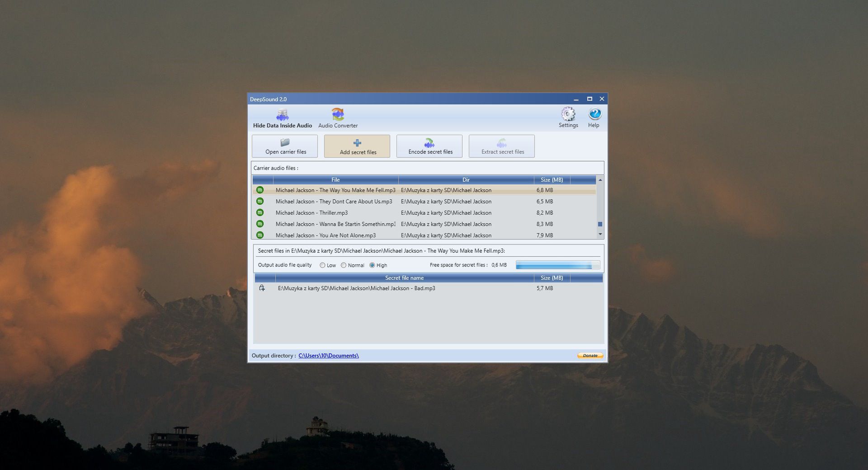Click the Open carrier files folder icon
Image resolution: width=868 pixels, height=470 pixels.
[285, 143]
